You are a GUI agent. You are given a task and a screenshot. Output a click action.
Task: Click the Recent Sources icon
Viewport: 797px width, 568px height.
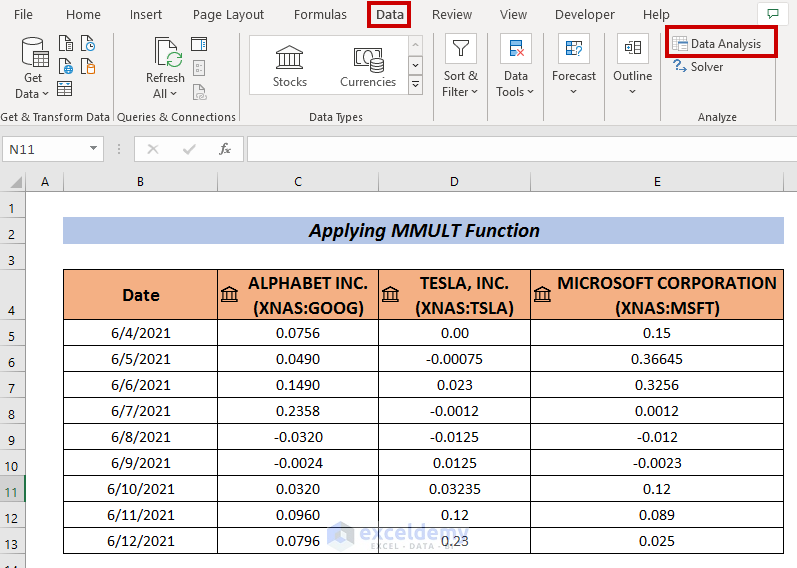(x=88, y=44)
